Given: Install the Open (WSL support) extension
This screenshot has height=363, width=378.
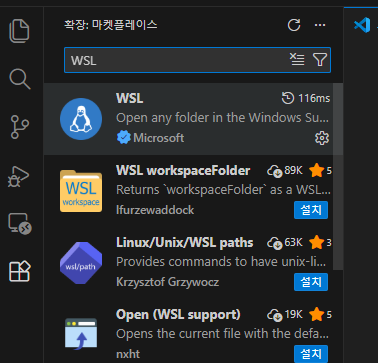Looking at the screenshot, I should pyautogui.click(x=311, y=354).
